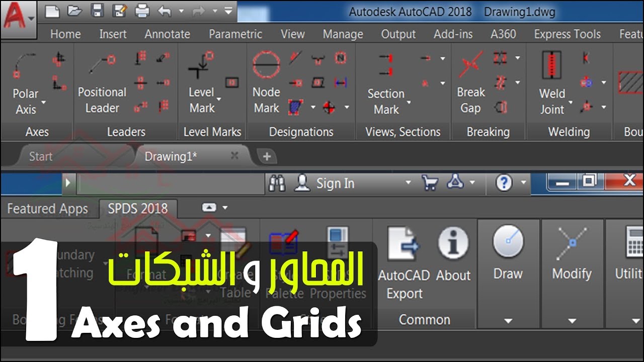Open the dropdown arrow beside the Help icon

[x=523, y=183]
